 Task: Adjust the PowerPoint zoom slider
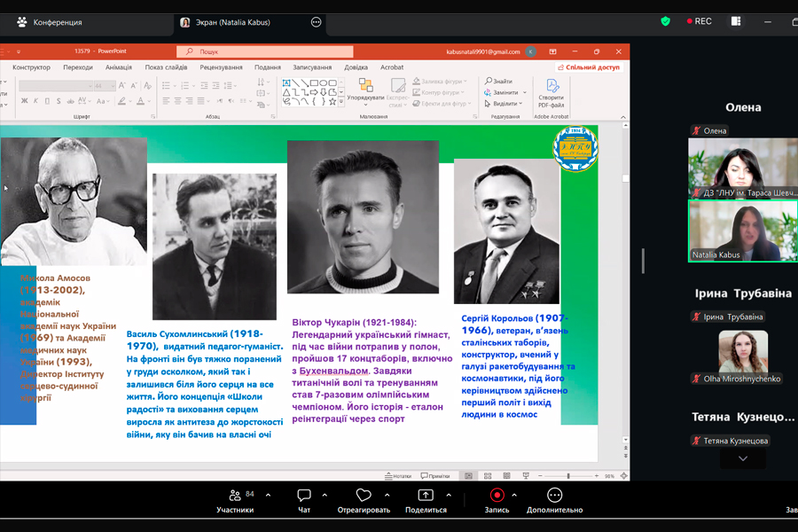[x=568, y=476]
